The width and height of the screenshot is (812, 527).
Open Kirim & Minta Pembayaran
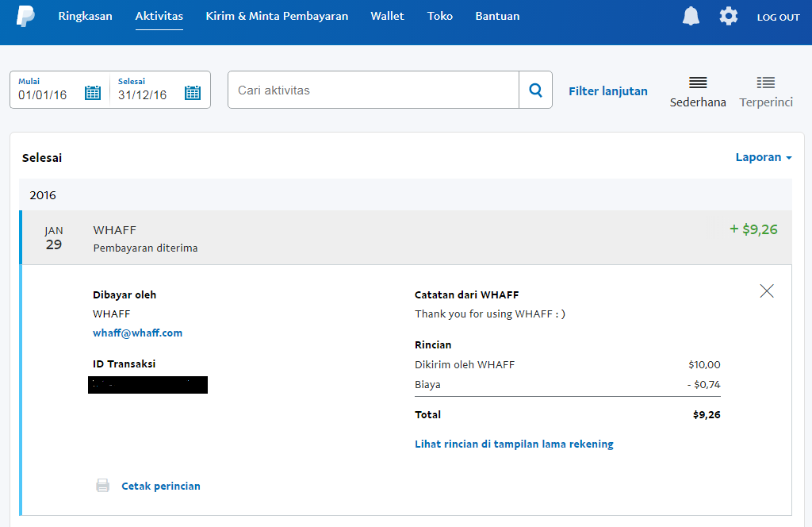[x=277, y=16]
